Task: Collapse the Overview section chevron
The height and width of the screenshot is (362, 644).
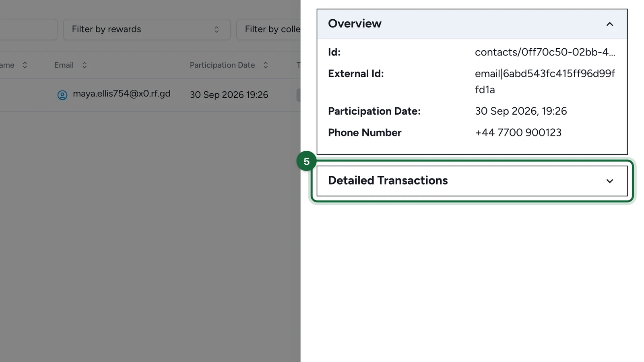Action: [609, 24]
